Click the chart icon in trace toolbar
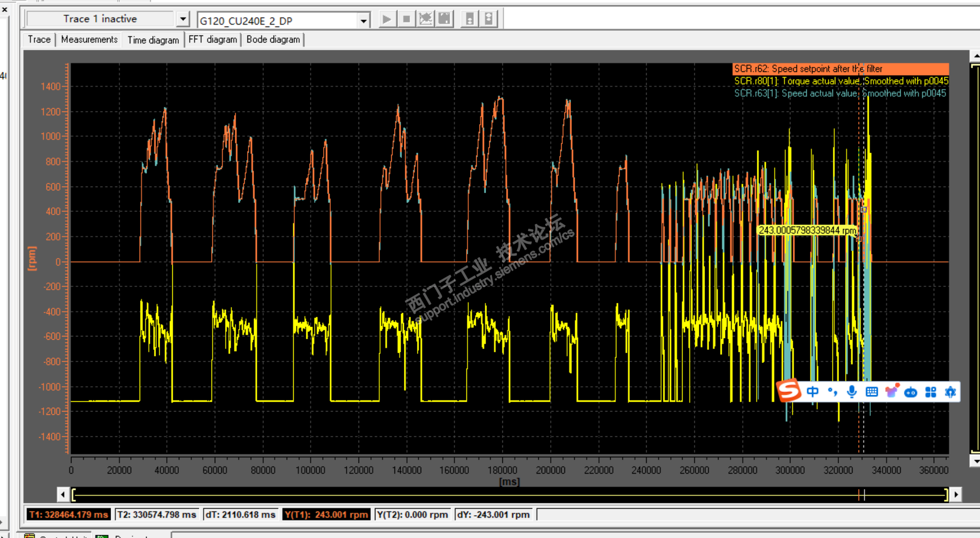 coord(425,19)
